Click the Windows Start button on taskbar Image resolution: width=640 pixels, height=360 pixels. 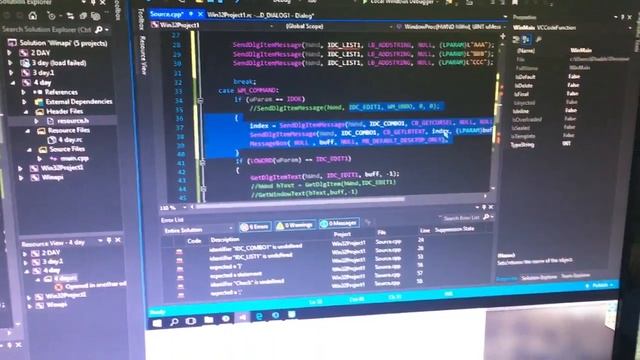pyautogui.click(x=157, y=323)
